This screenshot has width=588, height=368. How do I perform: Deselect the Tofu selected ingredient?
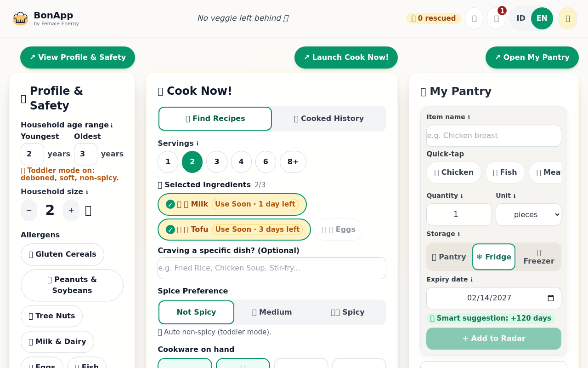tap(234, 230)
